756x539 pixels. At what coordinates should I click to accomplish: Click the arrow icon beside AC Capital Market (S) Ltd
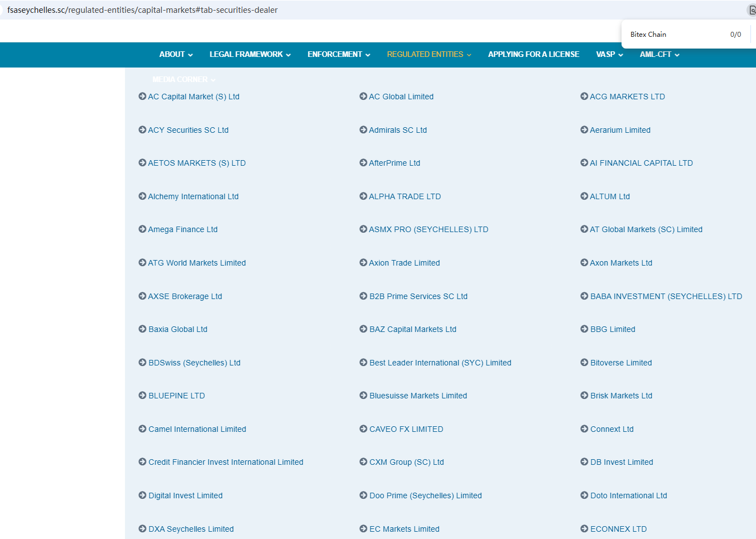point(142,97)
